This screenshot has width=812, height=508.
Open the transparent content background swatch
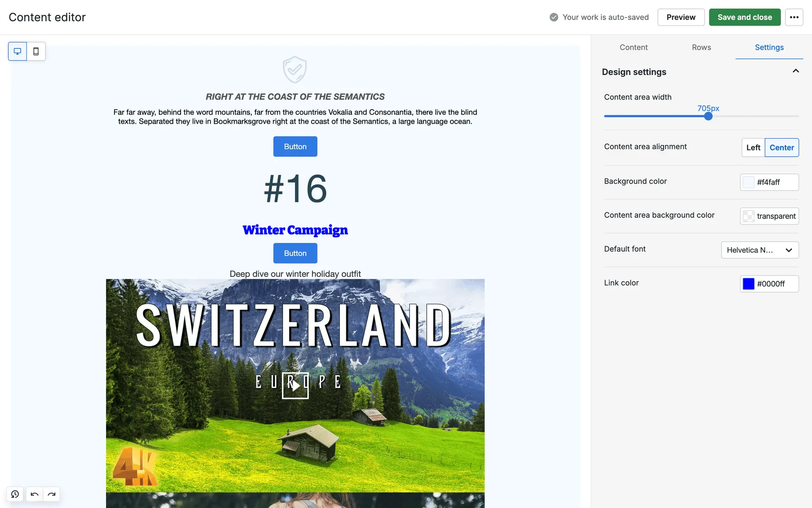coord(748,216)
